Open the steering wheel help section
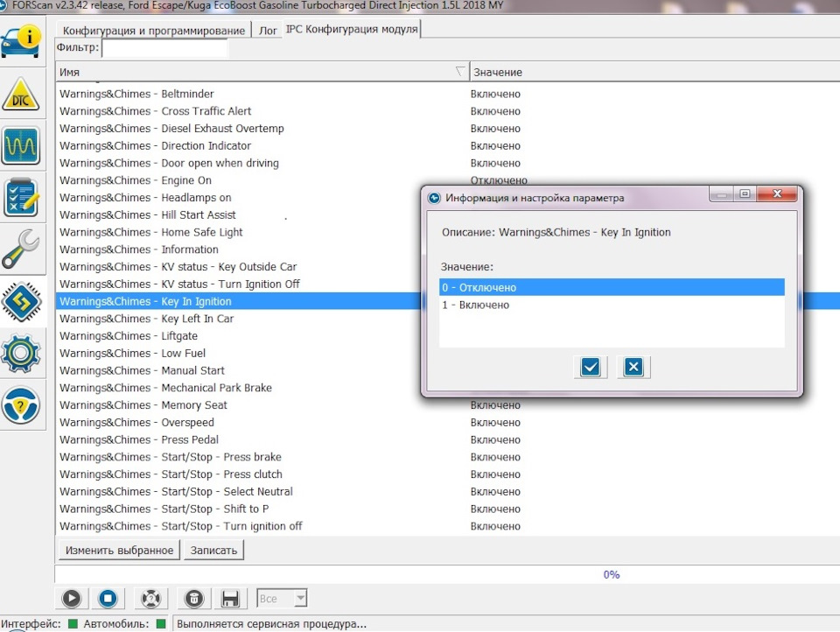The width and height of the screenshot is (840, 632). [x=21, y=404]
